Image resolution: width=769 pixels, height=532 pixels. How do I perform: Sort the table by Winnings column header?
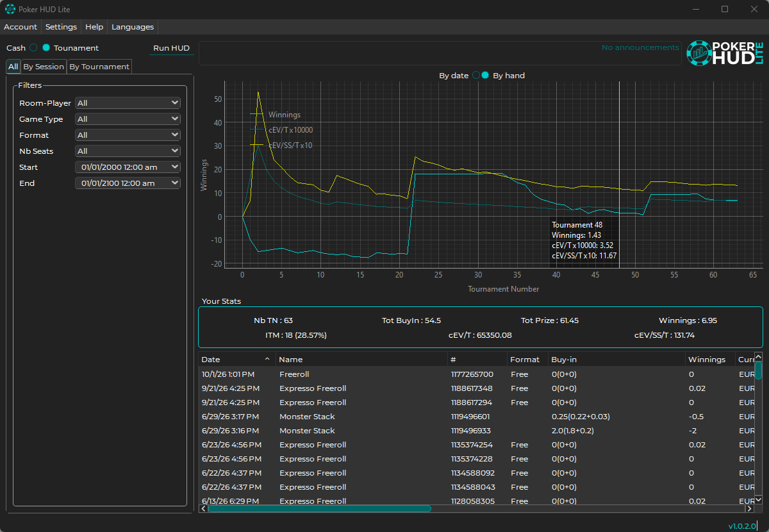pyautogui.click(x=710, y=360)
